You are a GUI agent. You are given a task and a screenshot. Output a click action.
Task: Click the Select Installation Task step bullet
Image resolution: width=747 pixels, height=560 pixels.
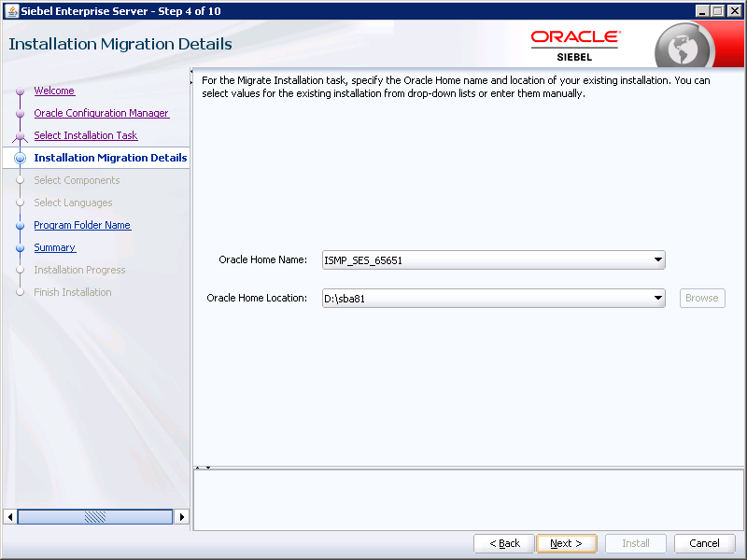[20, 136]
